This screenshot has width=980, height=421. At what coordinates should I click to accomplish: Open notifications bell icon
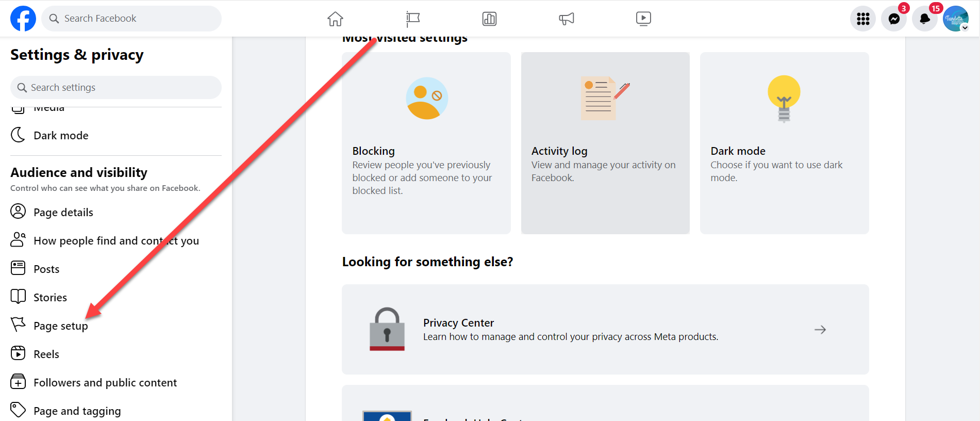tap(925, 19)
